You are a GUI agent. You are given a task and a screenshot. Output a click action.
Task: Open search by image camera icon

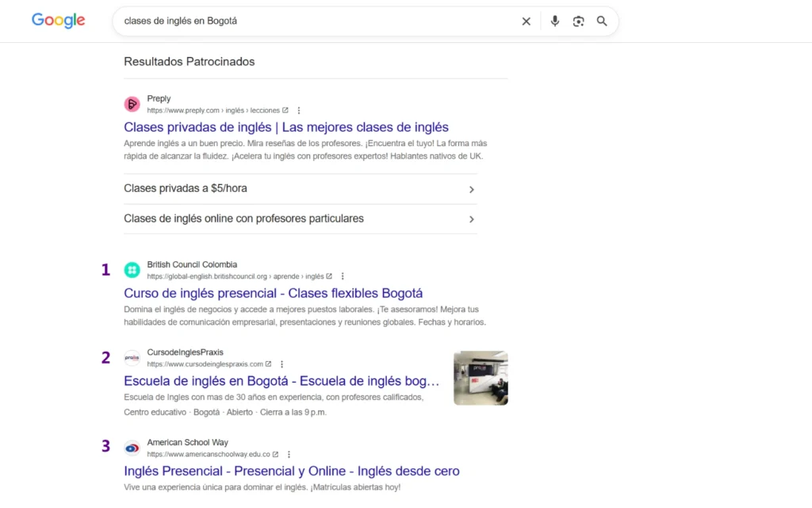578,21
